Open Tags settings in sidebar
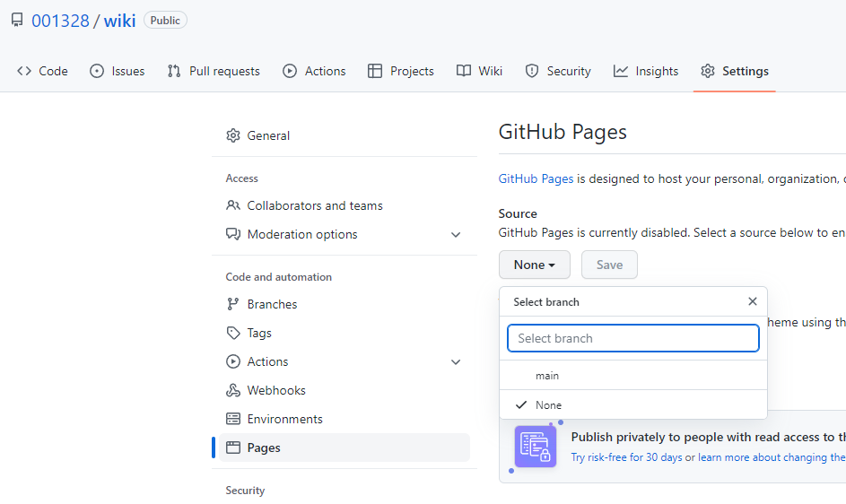 point(345,333)
